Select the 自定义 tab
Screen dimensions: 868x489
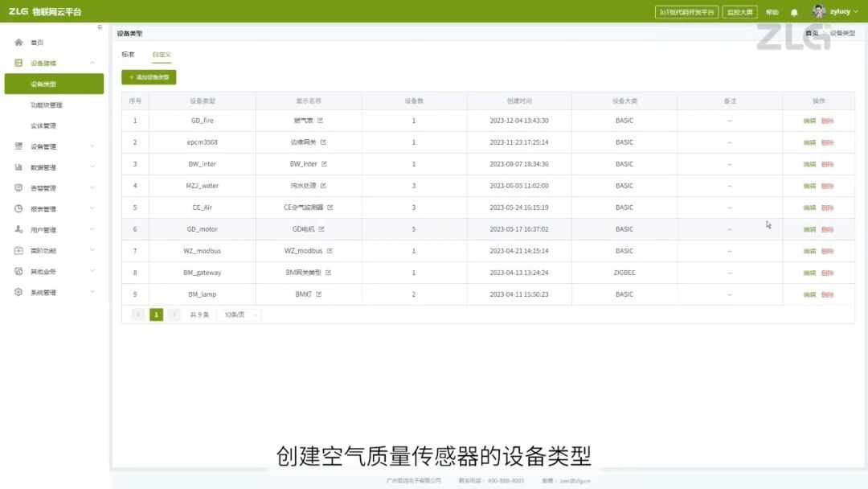pyautogui.click(x=162, y=54)
